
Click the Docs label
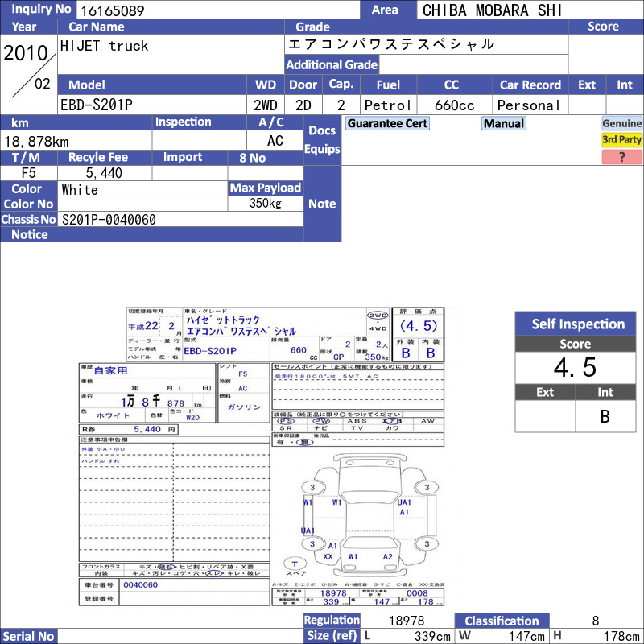[322, 130]
